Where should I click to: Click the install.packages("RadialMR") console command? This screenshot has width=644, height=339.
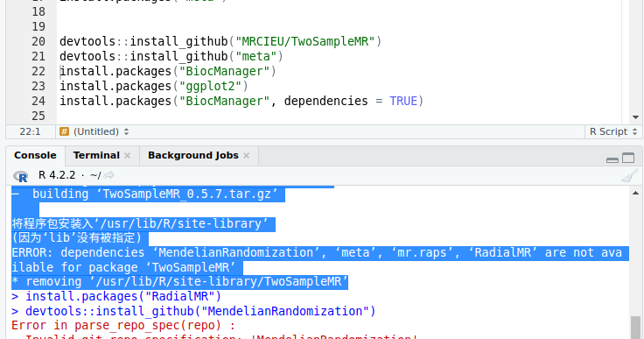[x=123, y=296]
